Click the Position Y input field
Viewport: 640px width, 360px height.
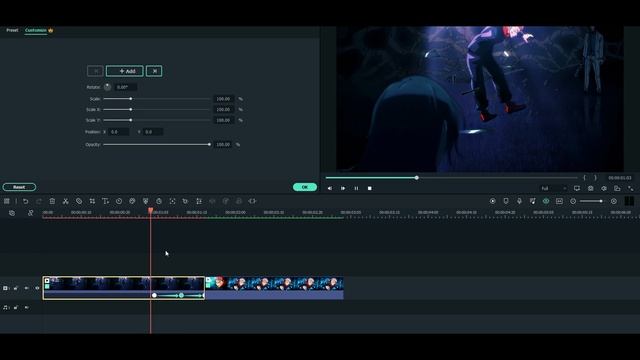click(153, 132)
